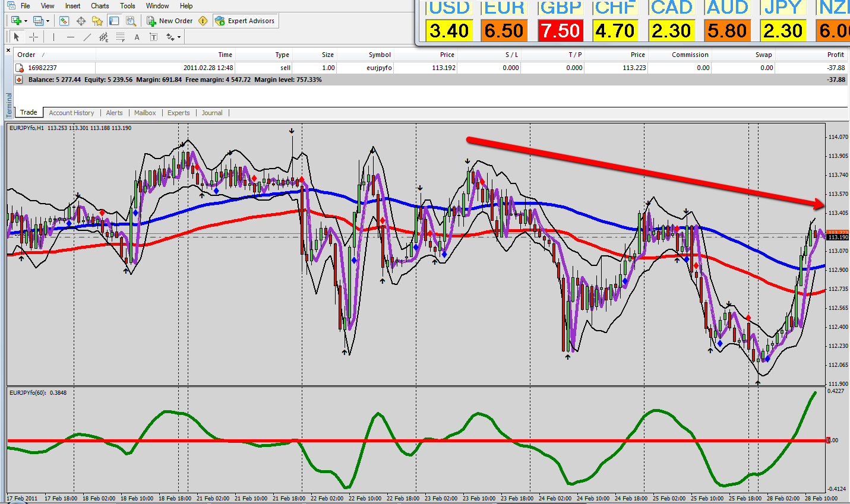850x504 pixels.
Task: Toggle the Market Watch window icon
Action: pyautogui.click(x=64, y=21)
